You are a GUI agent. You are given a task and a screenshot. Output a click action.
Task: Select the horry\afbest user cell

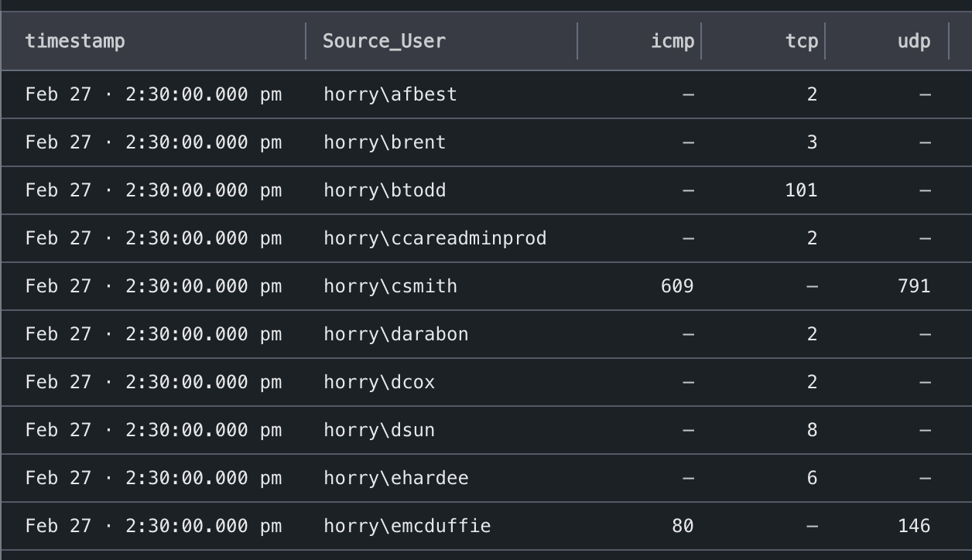390,94
